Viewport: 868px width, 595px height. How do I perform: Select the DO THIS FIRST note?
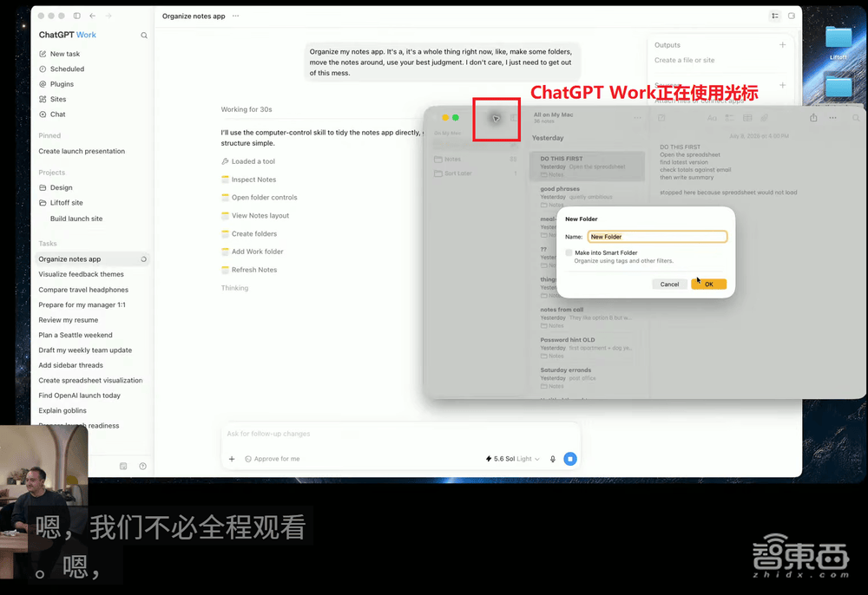[588, 167]
